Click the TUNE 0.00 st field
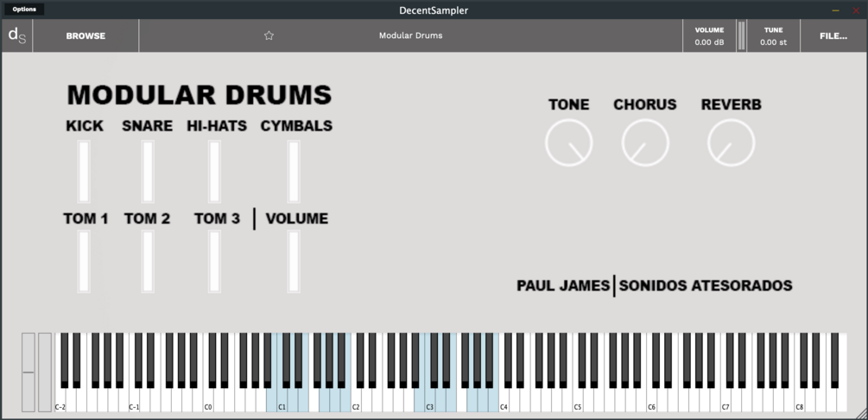 pyautogui.click(x=773, y=35)
